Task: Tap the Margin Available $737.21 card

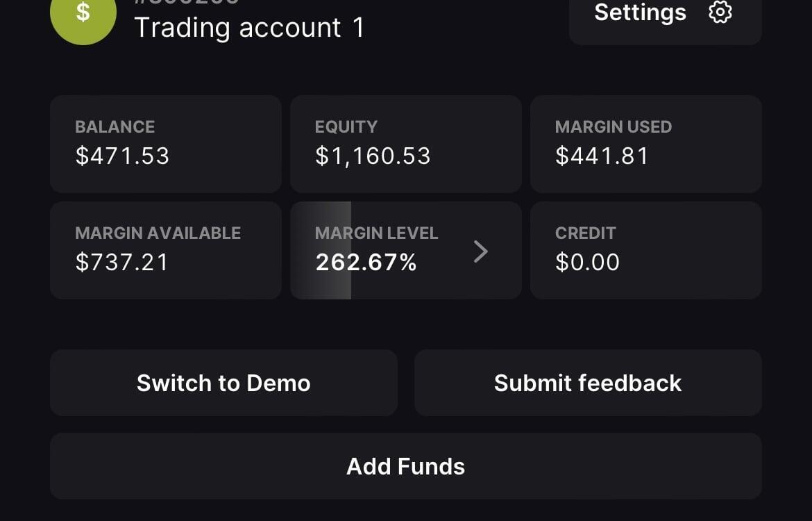Action: [x=166, y=250]
